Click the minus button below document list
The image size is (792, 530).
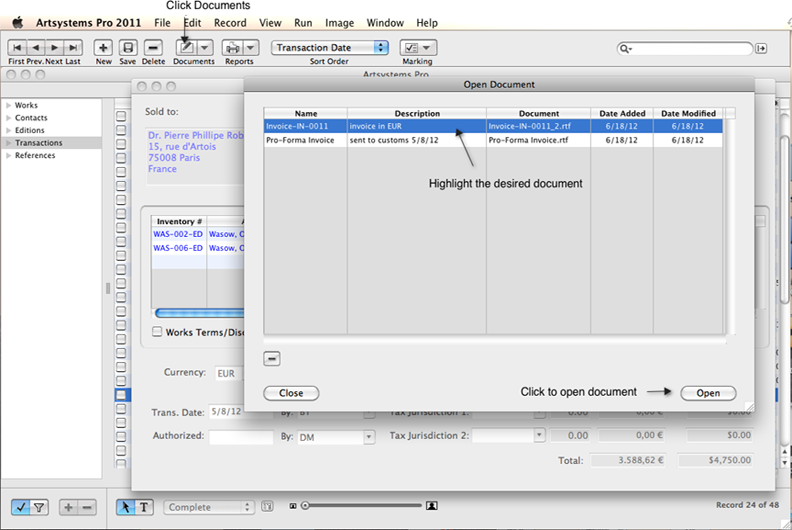click(272, 359)
